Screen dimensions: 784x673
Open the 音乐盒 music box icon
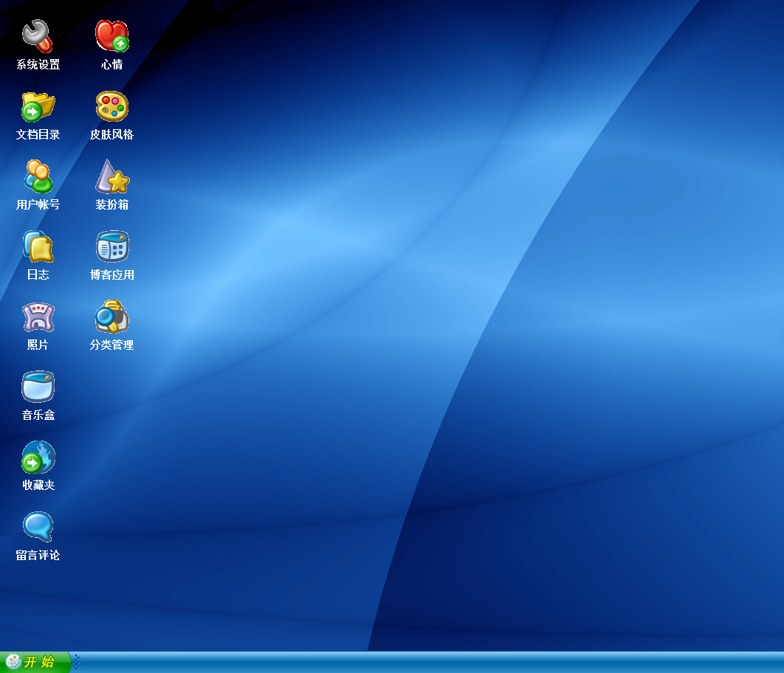pos(38,387)
